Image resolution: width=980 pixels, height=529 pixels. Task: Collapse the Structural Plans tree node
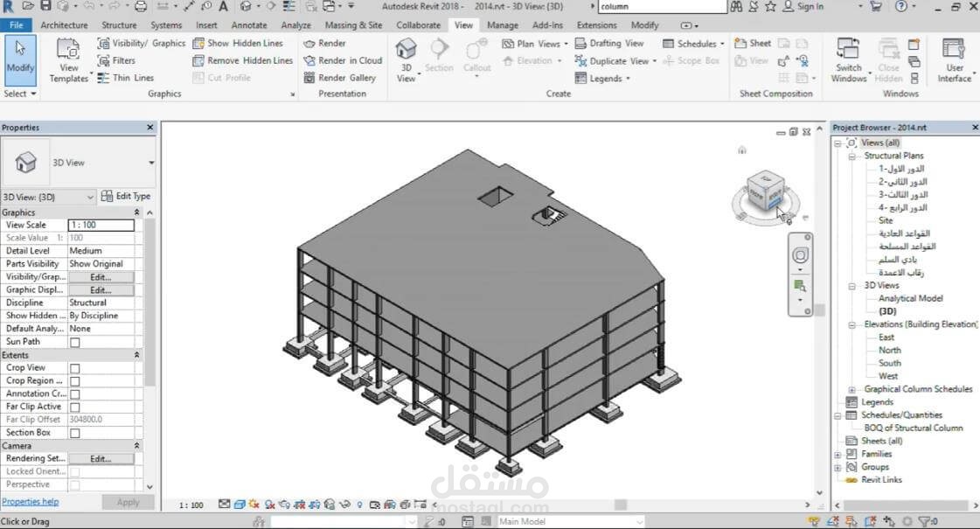pos(851,157)
